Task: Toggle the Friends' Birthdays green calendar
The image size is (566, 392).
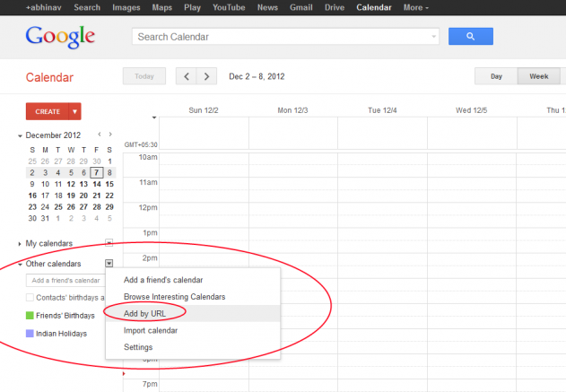Action: [x=30, y=316]
